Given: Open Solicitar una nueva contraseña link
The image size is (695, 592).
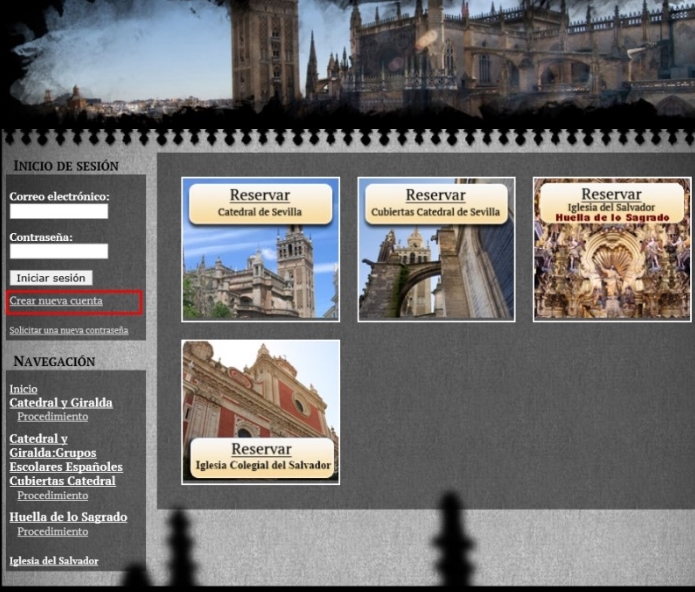Looking at the screenshot, I should 69,330.
